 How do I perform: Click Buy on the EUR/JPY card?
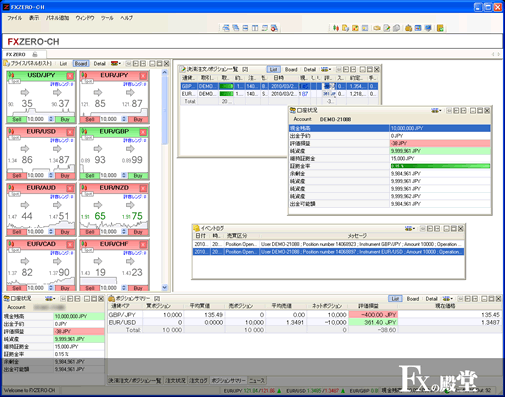tap(138, 119)
